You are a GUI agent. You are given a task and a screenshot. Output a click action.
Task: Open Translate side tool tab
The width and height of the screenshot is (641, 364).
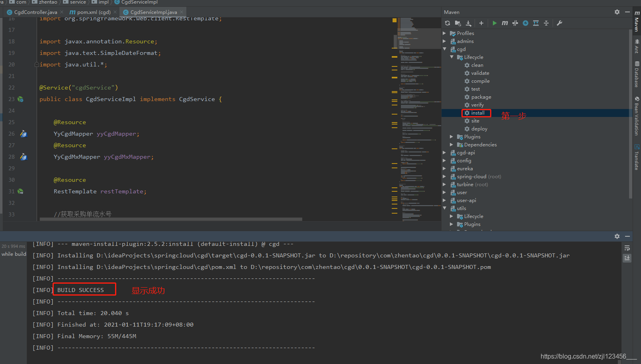637,157
